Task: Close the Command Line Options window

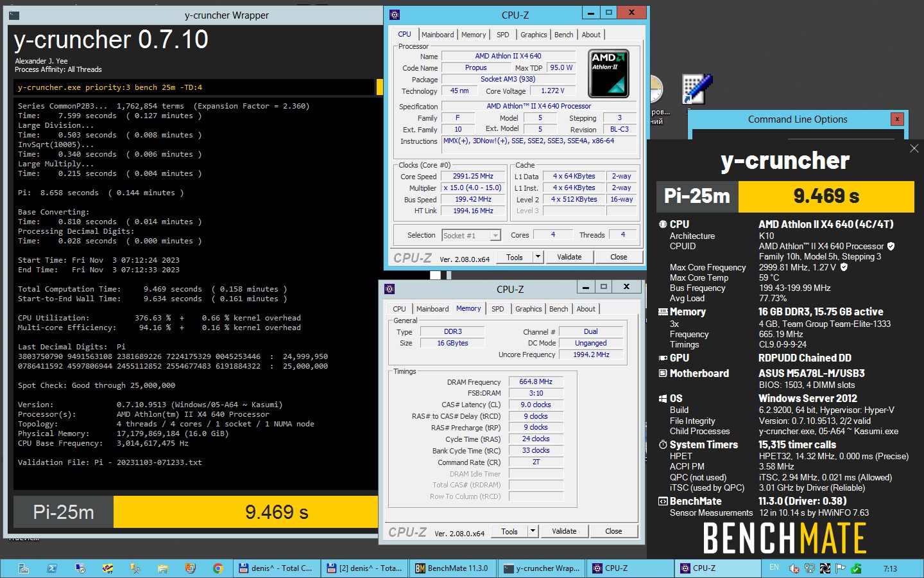Action: [x=897, y=119]
